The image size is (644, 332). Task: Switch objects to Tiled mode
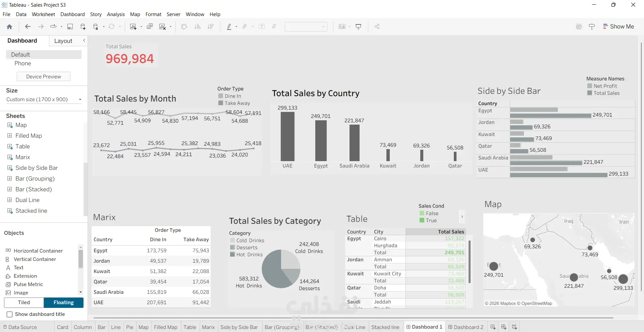pos(24,303)
